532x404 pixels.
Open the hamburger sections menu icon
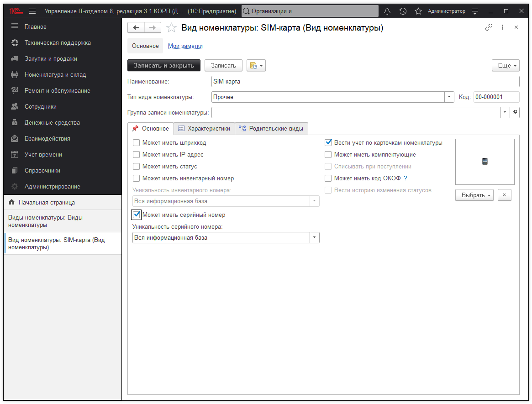tap(32, 11)
